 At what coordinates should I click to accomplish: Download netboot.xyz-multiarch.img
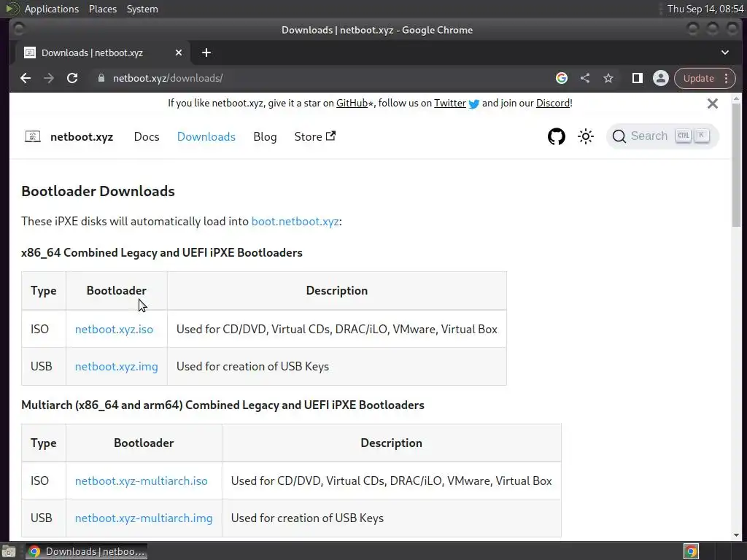[x=144, y=518]
